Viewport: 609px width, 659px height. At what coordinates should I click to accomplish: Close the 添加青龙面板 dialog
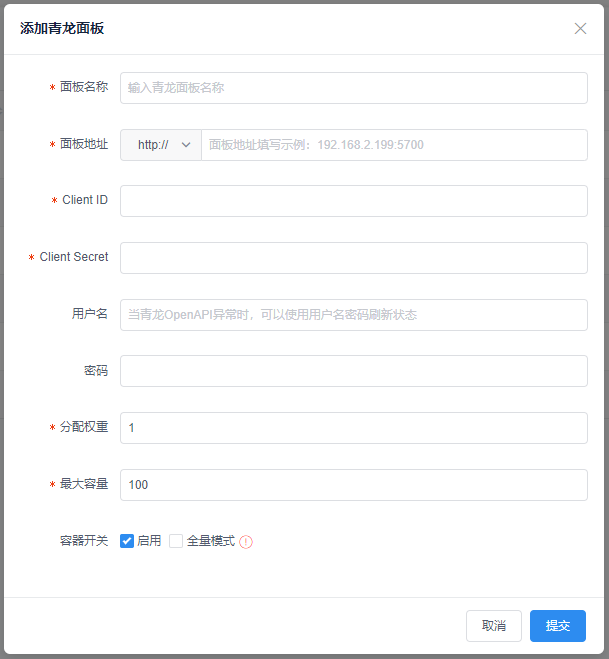point(580,29)
